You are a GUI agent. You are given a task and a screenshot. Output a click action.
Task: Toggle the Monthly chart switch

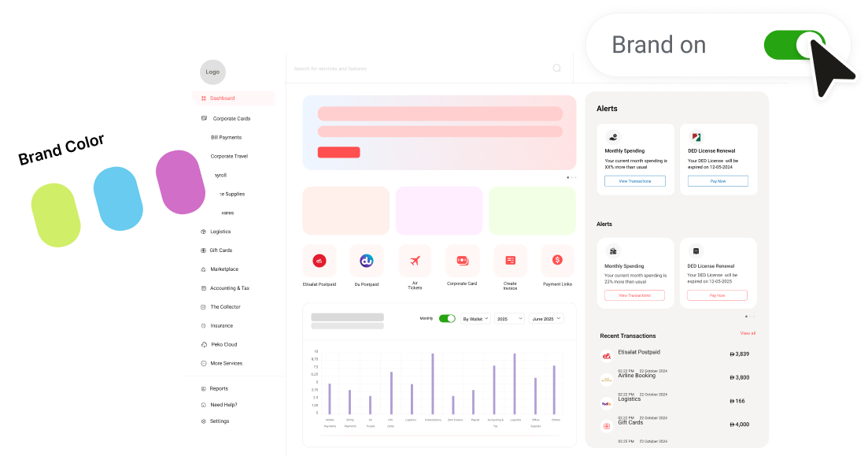[447, 318]
